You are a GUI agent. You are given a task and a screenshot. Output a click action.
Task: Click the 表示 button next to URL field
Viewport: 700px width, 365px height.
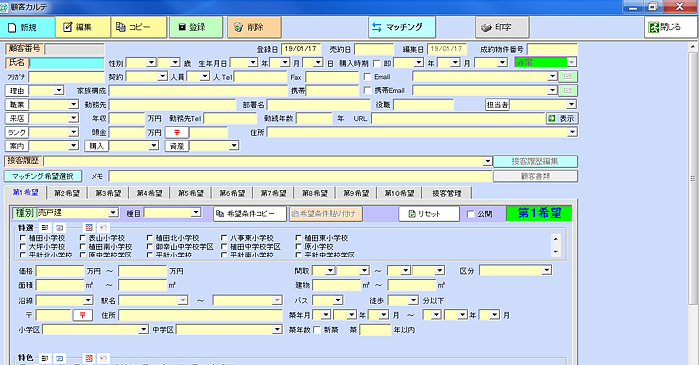(x=562, y=118)
